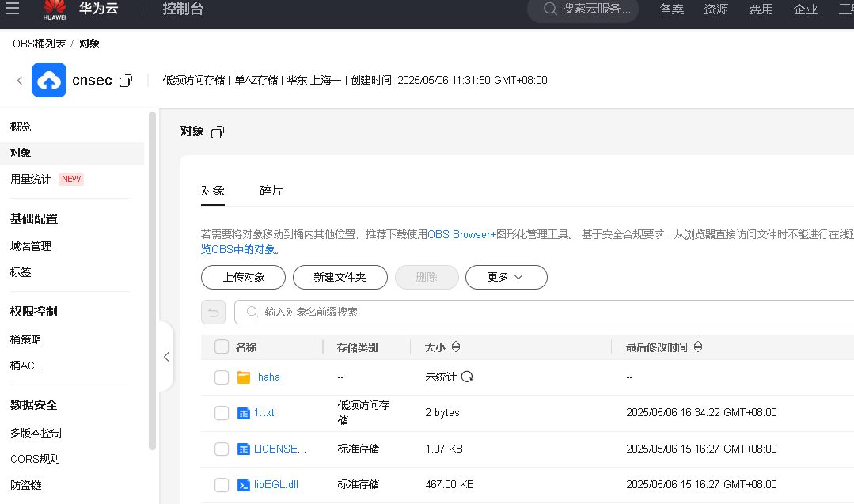Open 企业 in the top bar
This screenshot has height=504, width=854.
pyautogui.click(x=806, y=9)
